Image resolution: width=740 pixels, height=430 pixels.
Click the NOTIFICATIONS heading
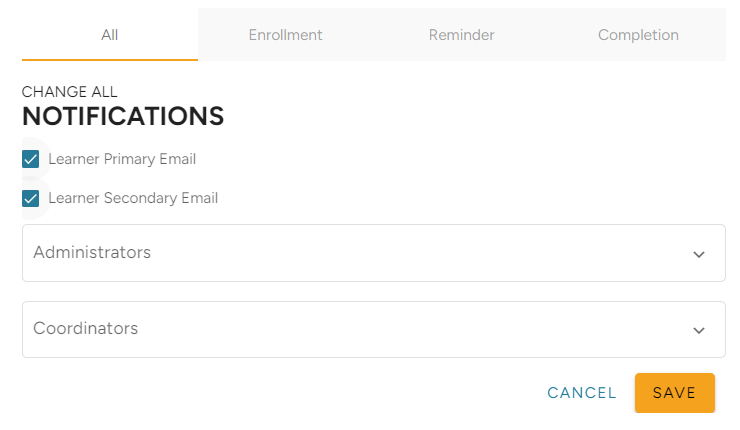tap(123, 116)
